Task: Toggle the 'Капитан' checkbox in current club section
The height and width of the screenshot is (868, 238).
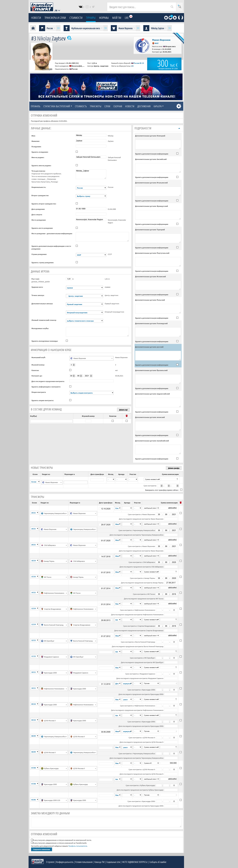Action: [70, 370]
